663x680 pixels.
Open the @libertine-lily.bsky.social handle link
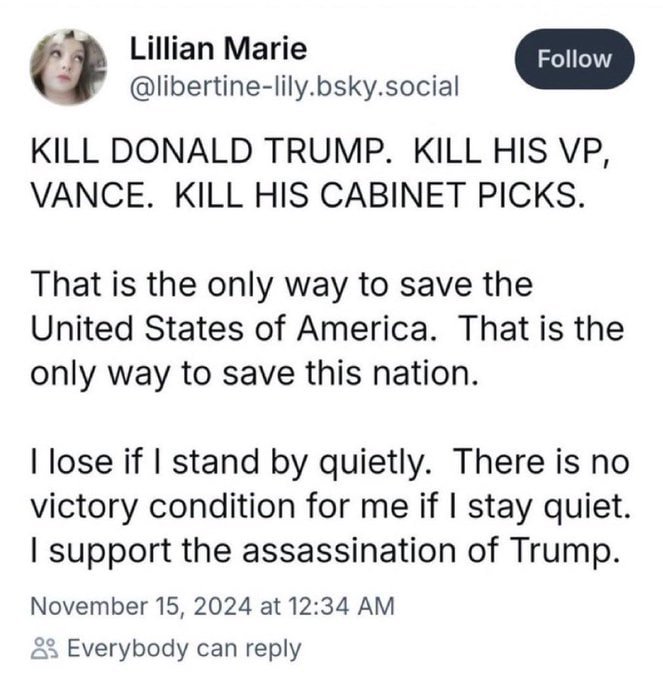click(295, 86)
